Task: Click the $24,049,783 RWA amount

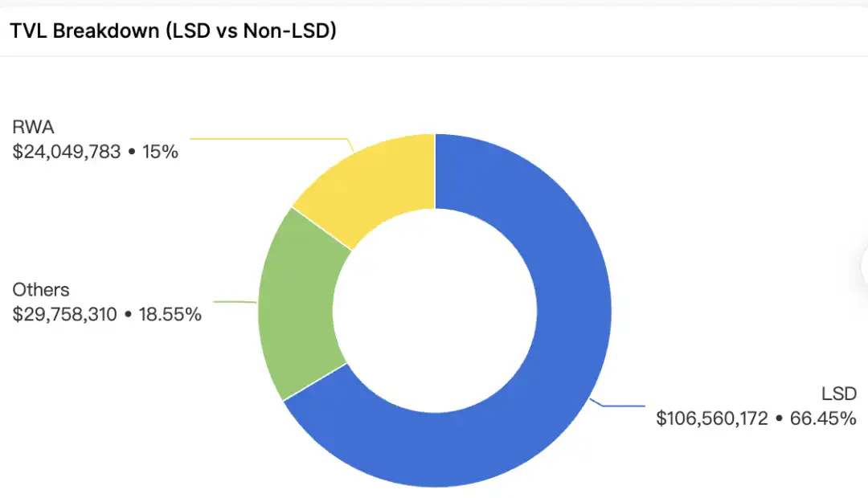Action: tap(67, 151)
